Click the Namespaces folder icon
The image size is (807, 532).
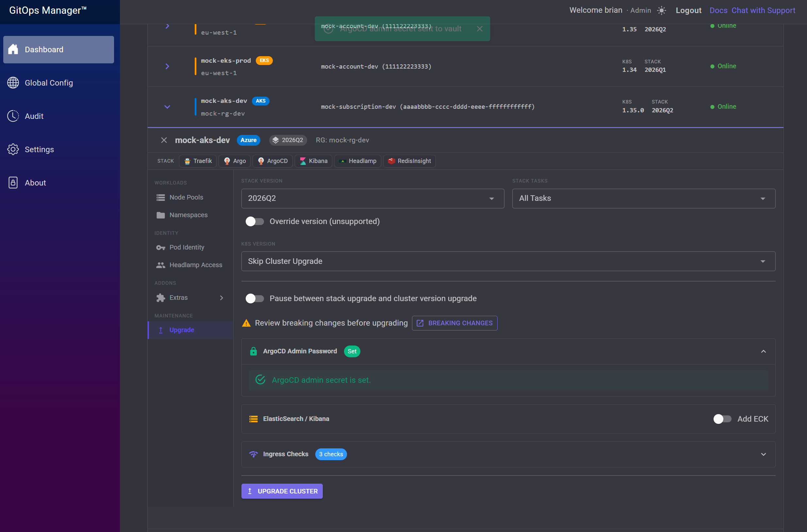click(160, 215)
